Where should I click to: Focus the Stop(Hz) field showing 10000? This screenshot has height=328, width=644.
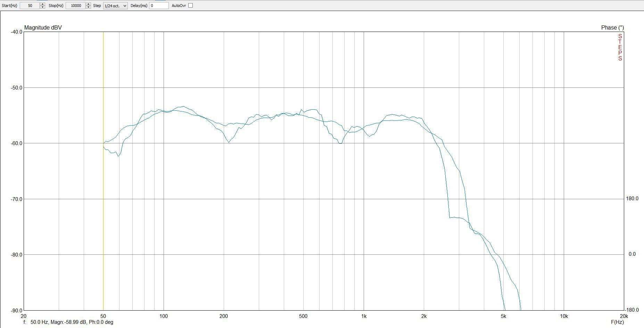75,6
